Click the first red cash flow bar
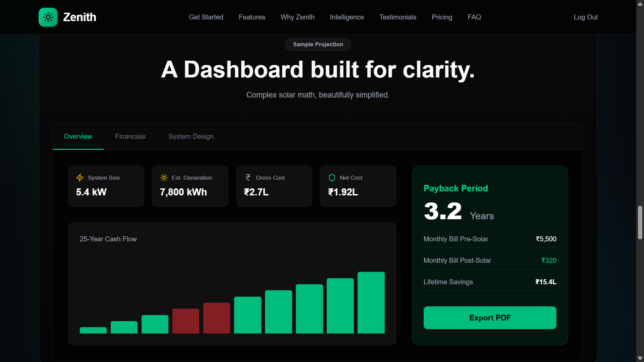The height and width of the screenshot is (362, 644). point(185,321)
